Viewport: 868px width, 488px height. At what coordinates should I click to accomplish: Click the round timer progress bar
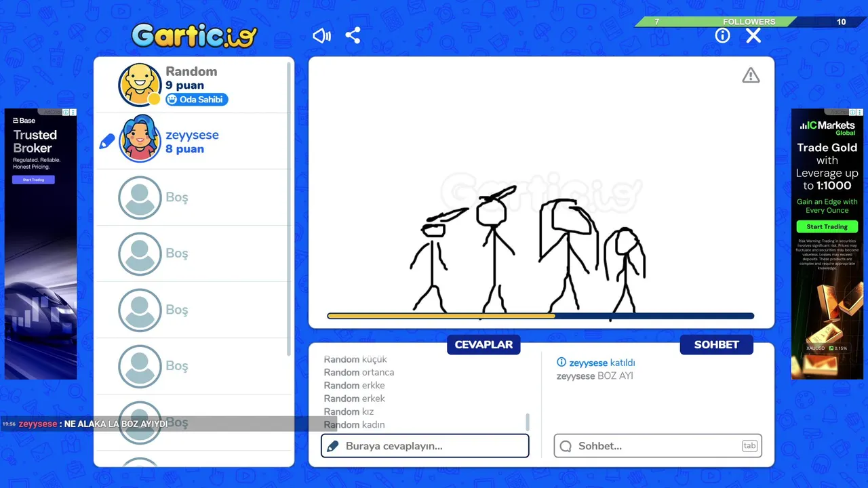(540, 316)
